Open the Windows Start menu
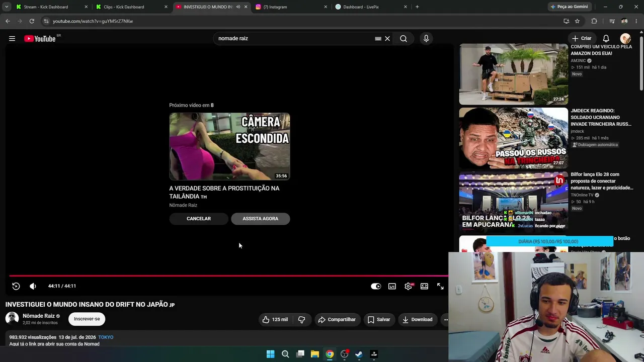Screen dimensions: 644x362 coord(270,354)
